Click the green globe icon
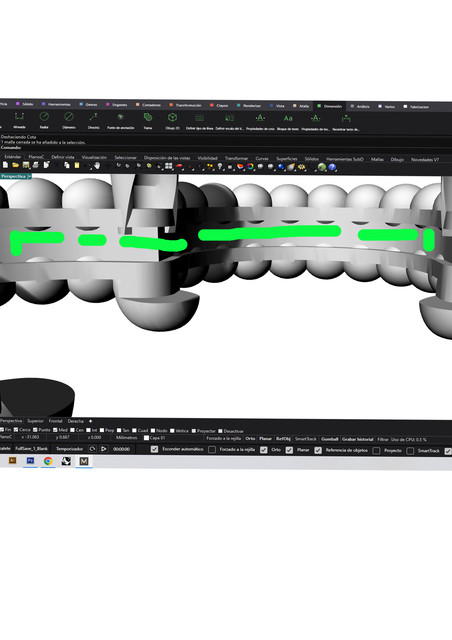Screen dimensions: 452x640 [322, 167]
